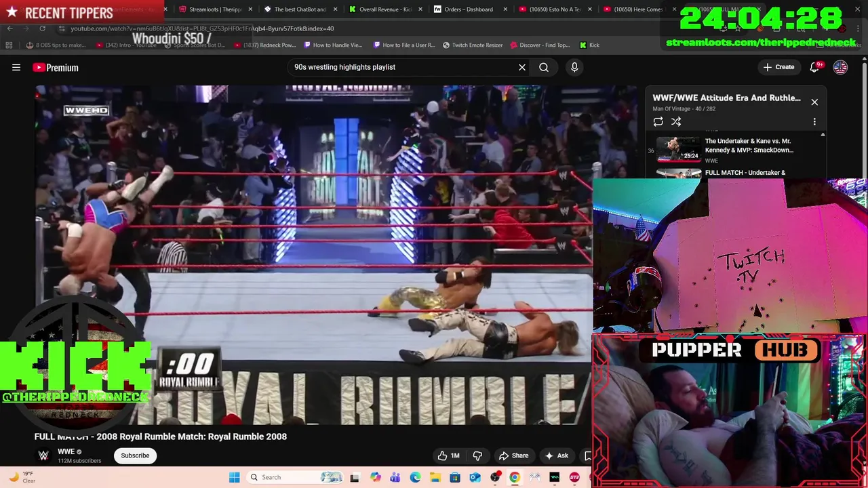Toggle playlist loop
This screenshot has width=868, height=488.
(658, 121)
